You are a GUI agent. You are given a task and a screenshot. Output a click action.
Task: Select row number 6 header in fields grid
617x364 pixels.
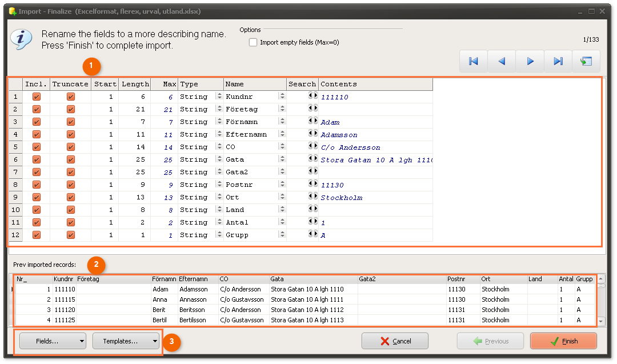[15, 160]
